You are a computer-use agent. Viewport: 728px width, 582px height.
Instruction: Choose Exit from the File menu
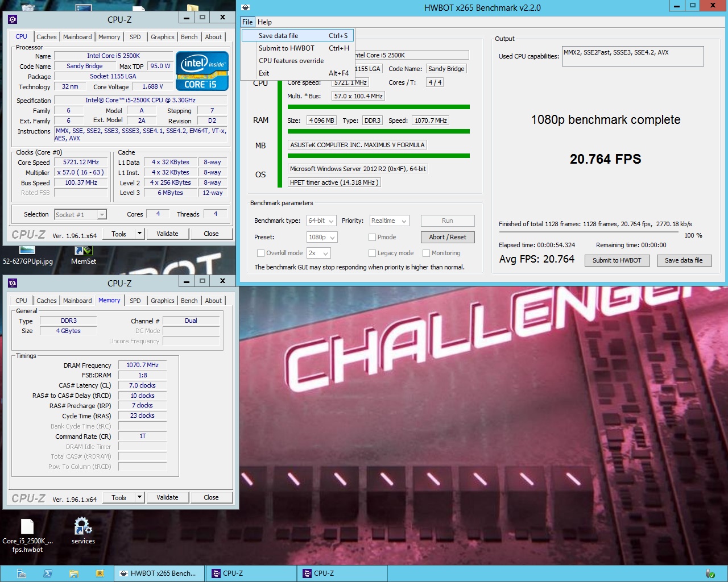(298, 73)
